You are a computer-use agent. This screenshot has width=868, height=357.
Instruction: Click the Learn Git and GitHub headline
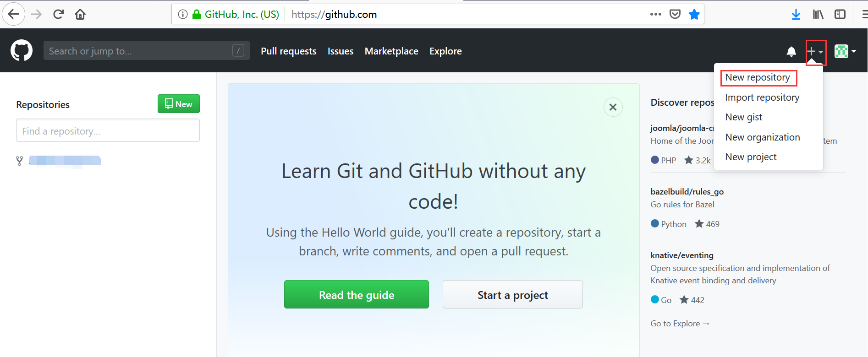click(x=434, y=186)
